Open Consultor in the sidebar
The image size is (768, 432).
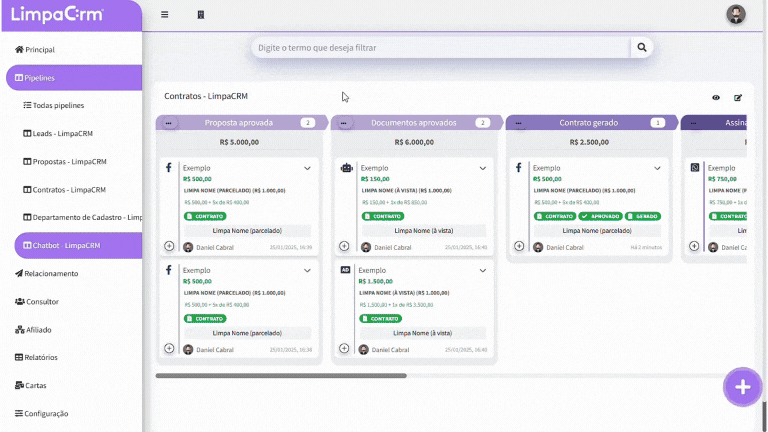point(37,302)
